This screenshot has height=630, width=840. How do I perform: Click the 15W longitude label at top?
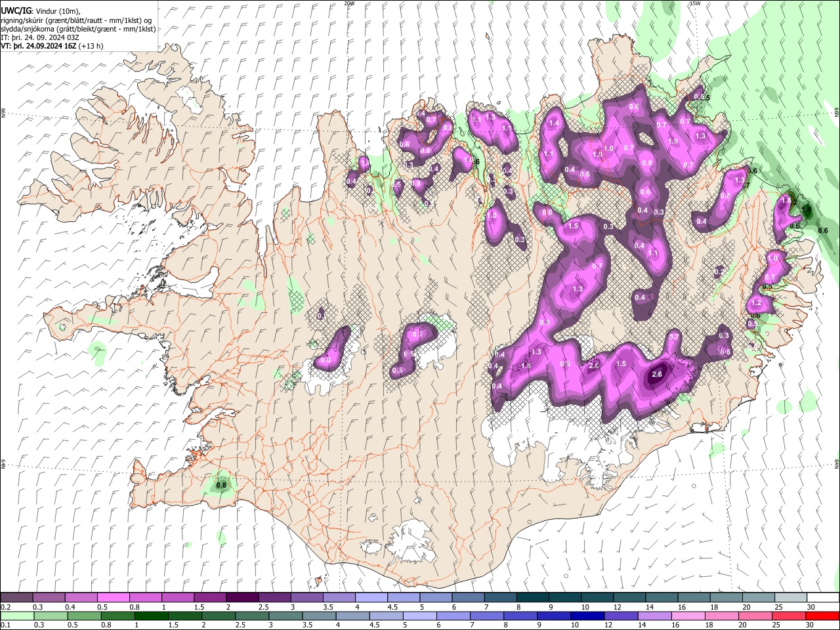695,3
